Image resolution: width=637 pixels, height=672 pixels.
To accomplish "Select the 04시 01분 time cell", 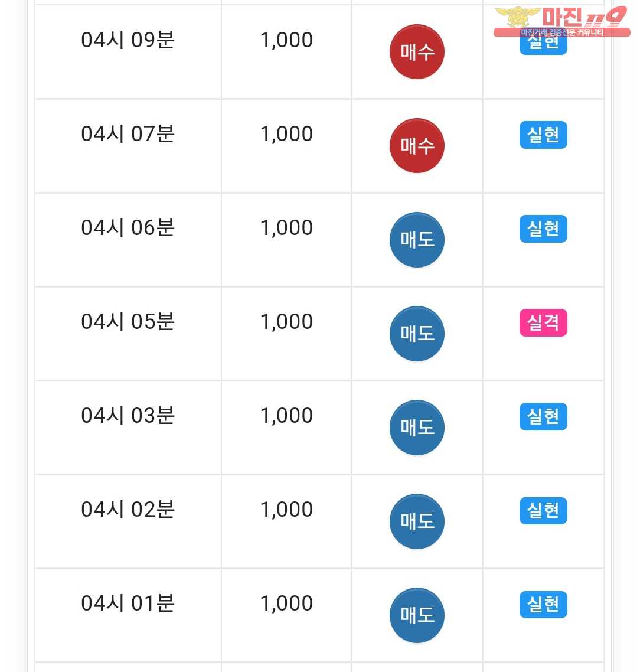I will 128,604.
